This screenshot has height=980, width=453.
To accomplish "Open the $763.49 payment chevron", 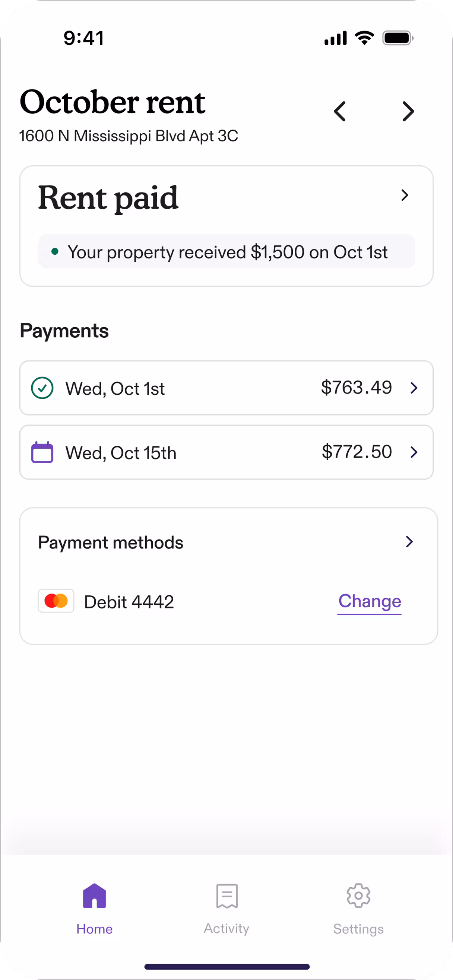I will click(x=414, y=388).
